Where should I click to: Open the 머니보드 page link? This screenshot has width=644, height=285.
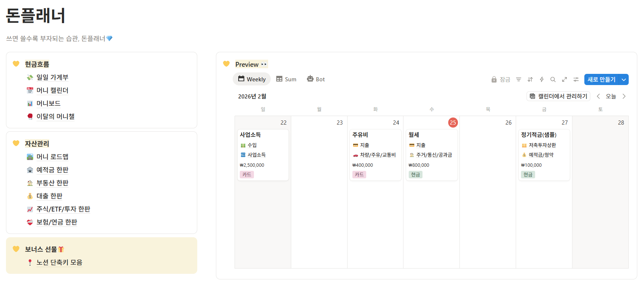point(48,103)
